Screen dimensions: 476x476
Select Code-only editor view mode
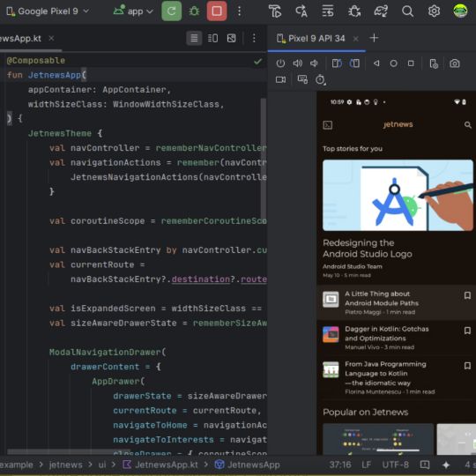[194, 38]
